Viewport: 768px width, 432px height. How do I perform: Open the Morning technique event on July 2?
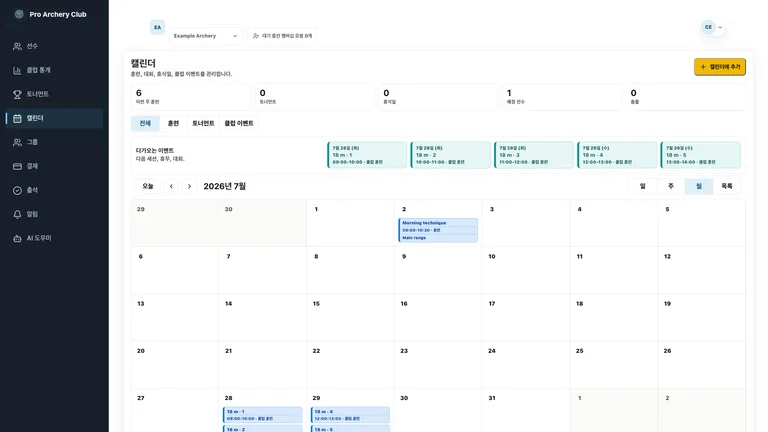coord(438,230)
